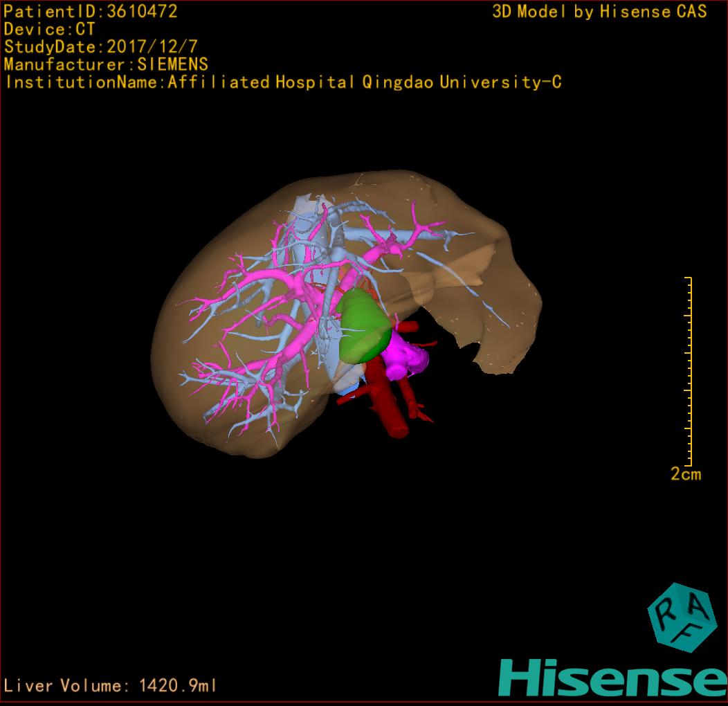Click the Device:CT label
This screenshot has width=728, height=706.
click(x=49, y=29)
